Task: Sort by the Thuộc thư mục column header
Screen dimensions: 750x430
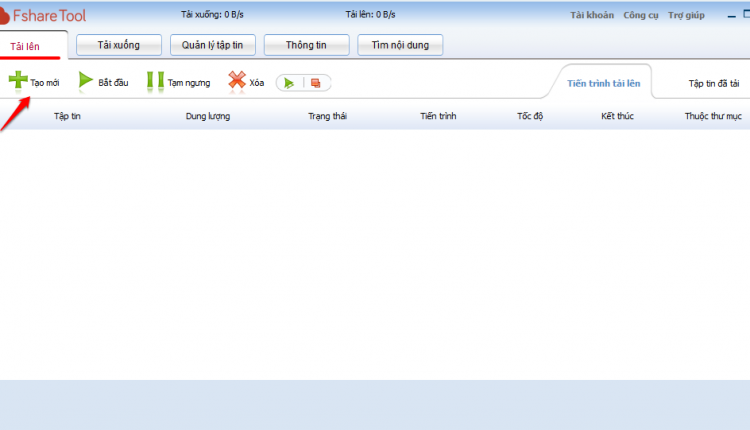Action: coord(713,116)
